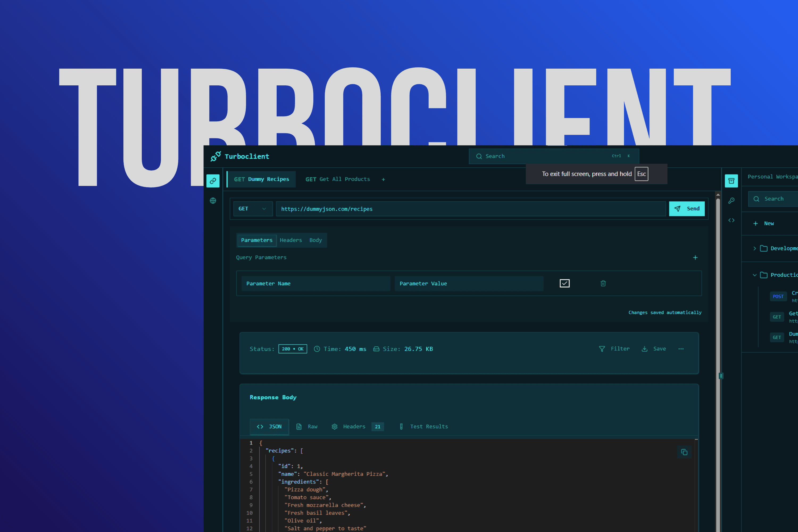The height and width of the screenshot is (532, 798).
Task: Open the Test Results tab
Action: pos(423,426)
